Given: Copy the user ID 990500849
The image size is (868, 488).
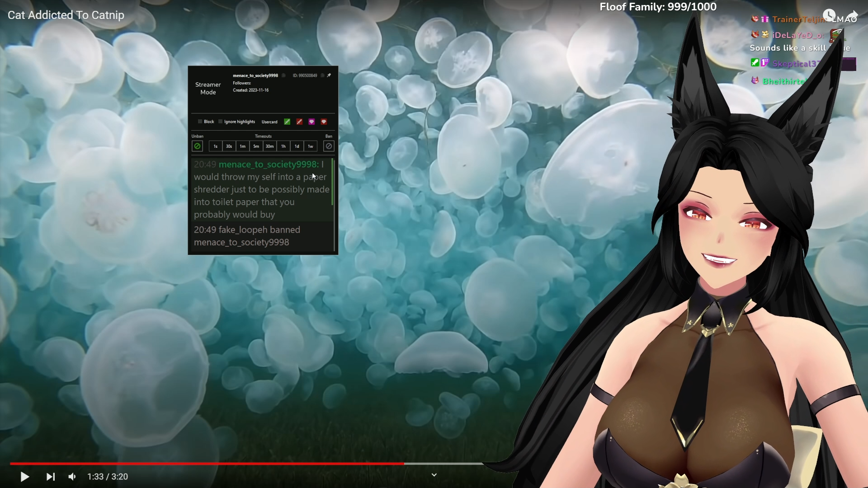Looking at the screenshot, I should point(322,75).
